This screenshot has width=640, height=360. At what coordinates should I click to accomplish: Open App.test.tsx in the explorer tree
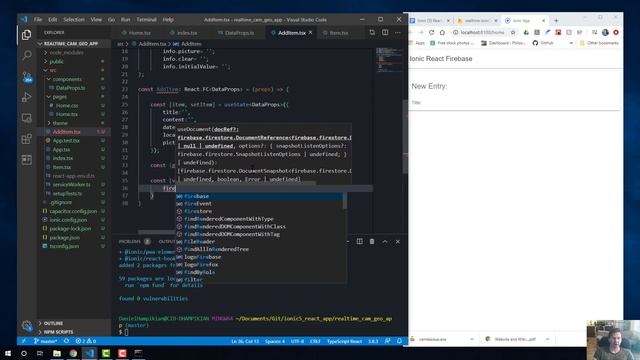click(66, 140)
